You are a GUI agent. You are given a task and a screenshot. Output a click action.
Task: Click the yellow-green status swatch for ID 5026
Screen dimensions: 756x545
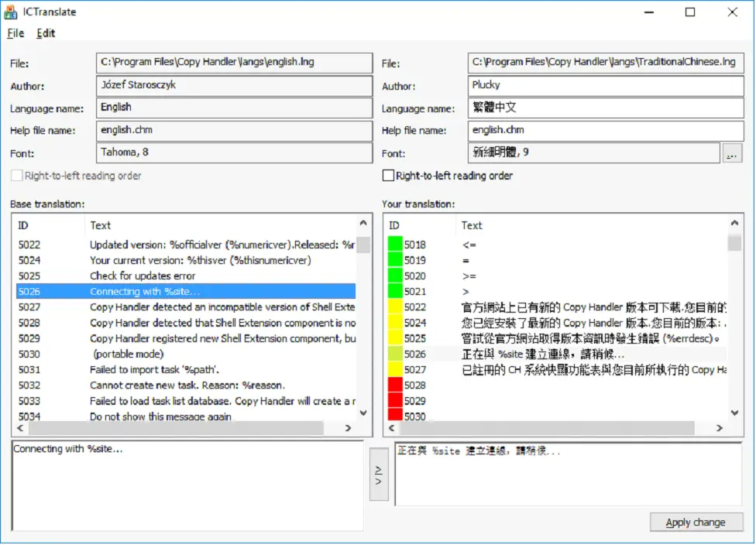(x=395, y=353)
